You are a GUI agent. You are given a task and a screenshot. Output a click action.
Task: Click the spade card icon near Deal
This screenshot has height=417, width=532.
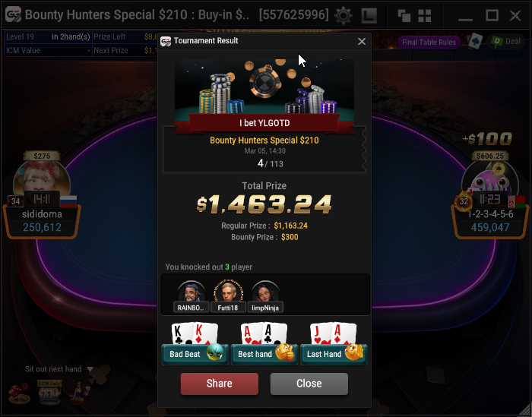pyautogui.click(x=475, y=42)
